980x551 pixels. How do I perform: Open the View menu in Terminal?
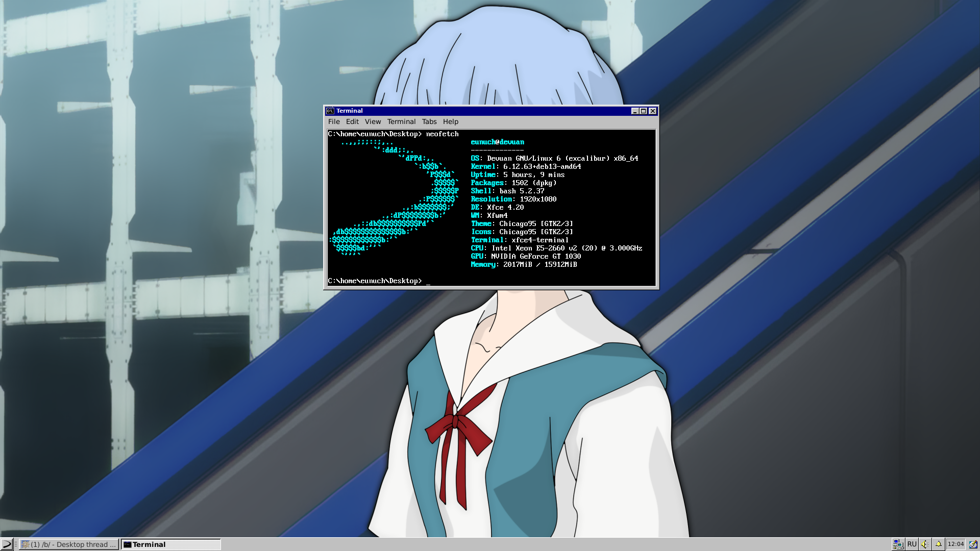pos(373,121)
